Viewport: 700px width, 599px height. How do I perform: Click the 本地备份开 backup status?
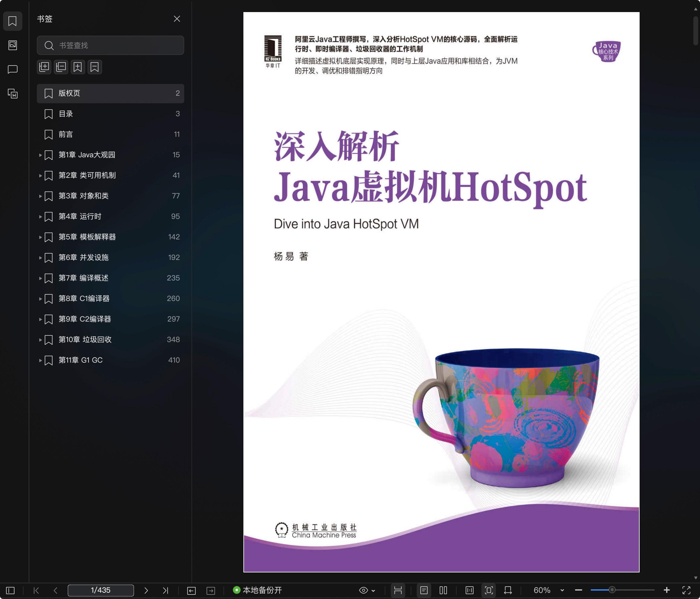[x=257, y=590]
